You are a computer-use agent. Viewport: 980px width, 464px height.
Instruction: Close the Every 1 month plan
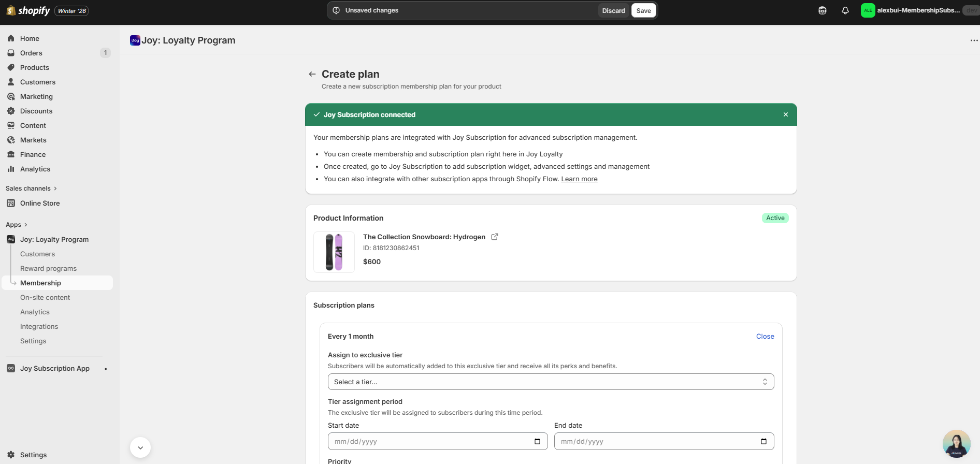(765, 336)
